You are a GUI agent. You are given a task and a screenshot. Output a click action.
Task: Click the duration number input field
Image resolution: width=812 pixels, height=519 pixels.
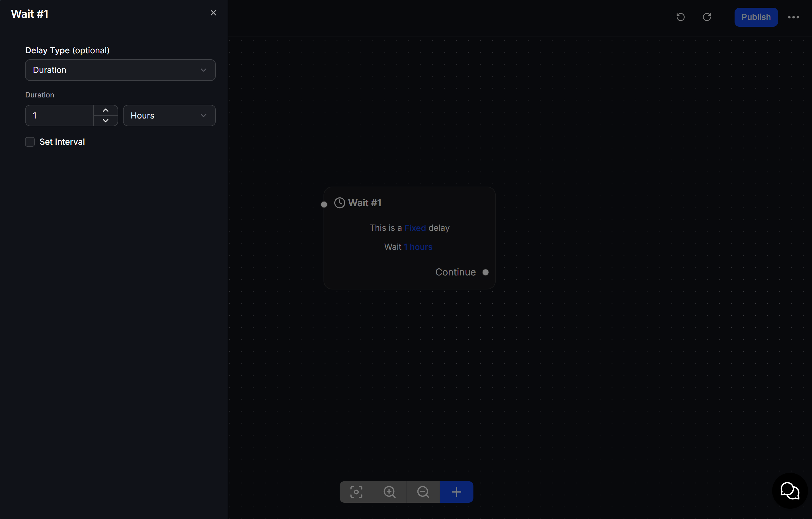(59, 115)
